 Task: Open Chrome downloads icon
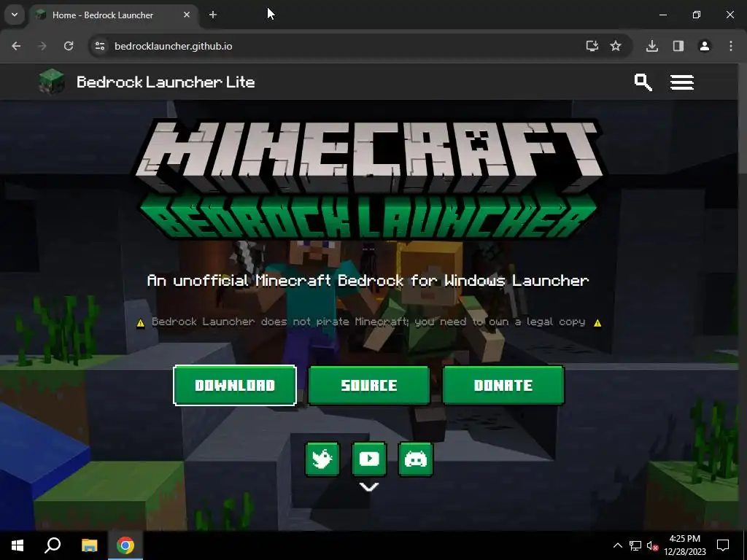pos(652,46)
